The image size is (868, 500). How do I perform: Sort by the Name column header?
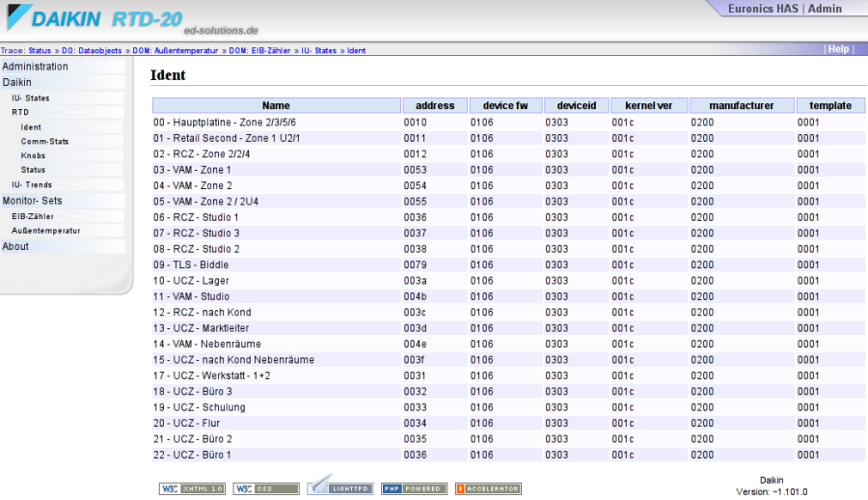coord(276,105)
